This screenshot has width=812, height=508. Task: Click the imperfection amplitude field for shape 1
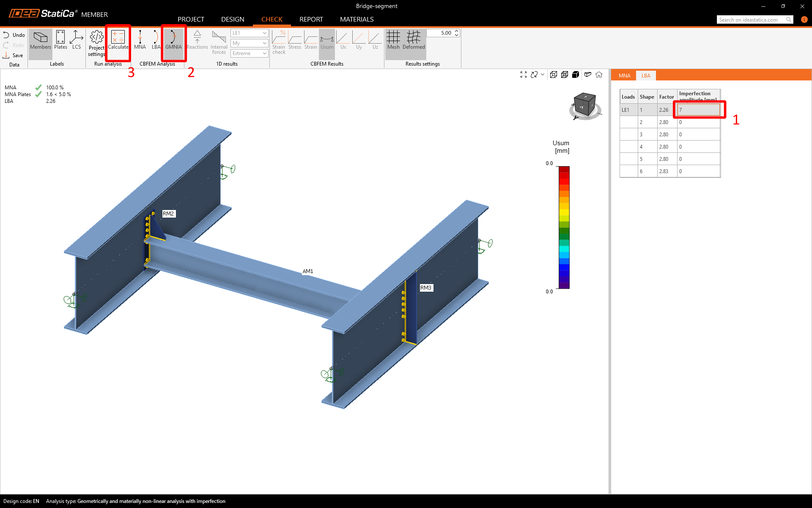coord(698,110)
